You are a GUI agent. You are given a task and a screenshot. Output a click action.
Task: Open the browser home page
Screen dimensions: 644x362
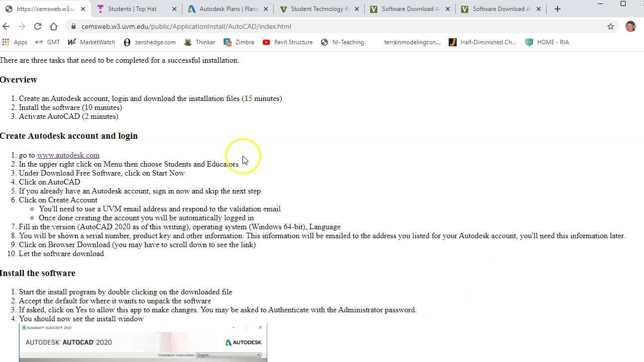(x=54, y=26)
